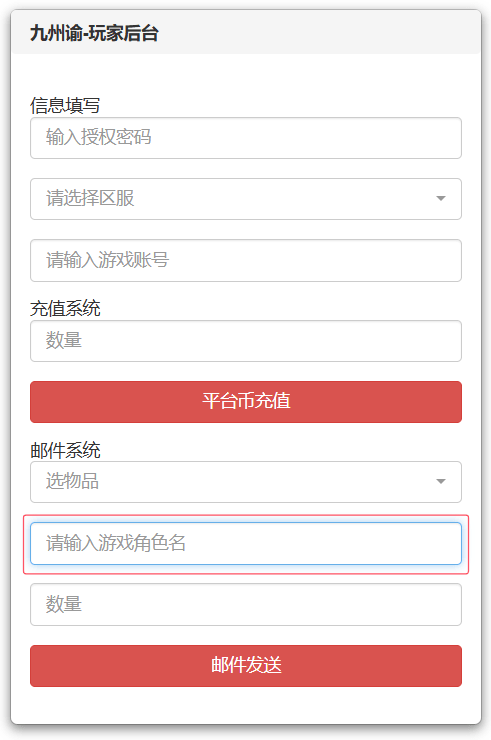The image size is (491, 740).
Task: Click the arrow icon on 请选择区服
Action: pos(440,199)
